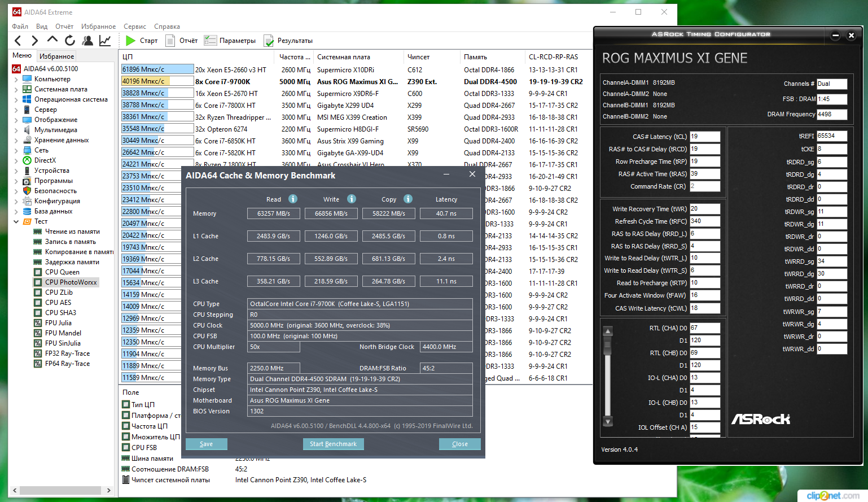Start the test with the green play icon
The width and height of the screenshot is (868, 502).
(130, 41)
